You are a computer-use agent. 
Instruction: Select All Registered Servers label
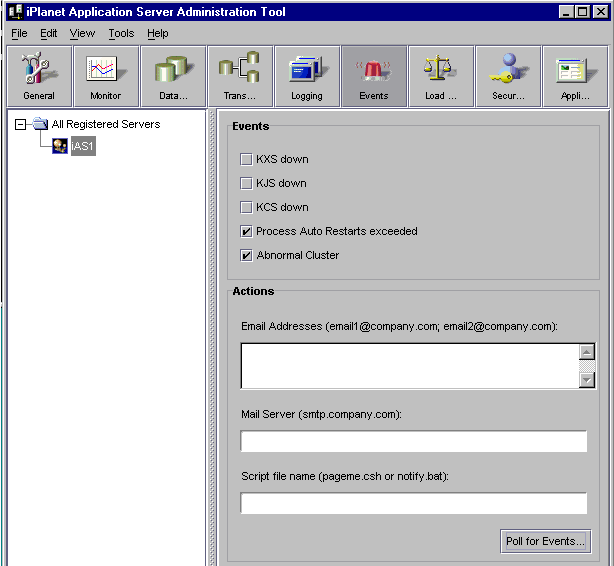[106, 124]
